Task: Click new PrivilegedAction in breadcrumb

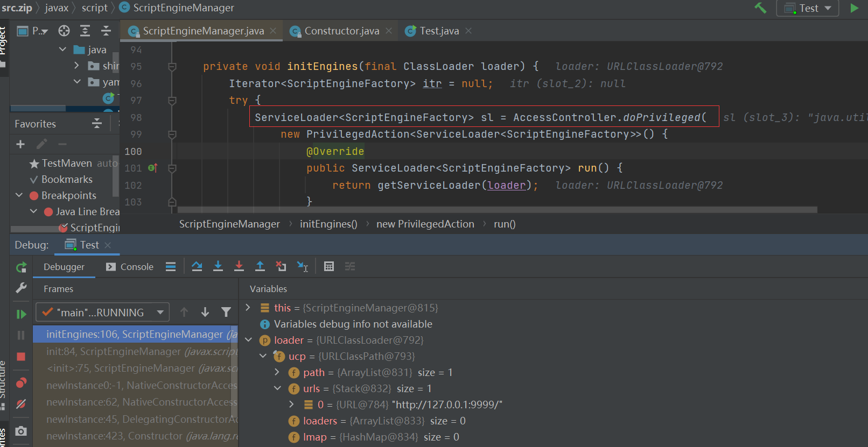Action: [425, 224]
